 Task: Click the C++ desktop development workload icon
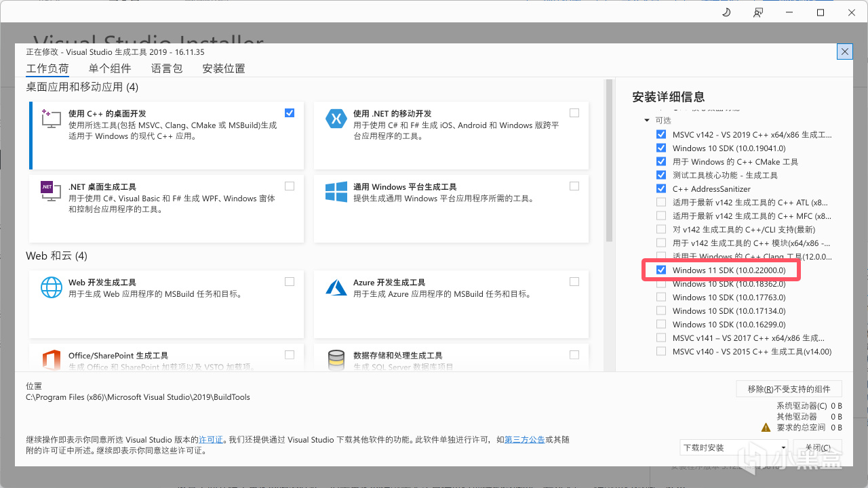(52, 118)
